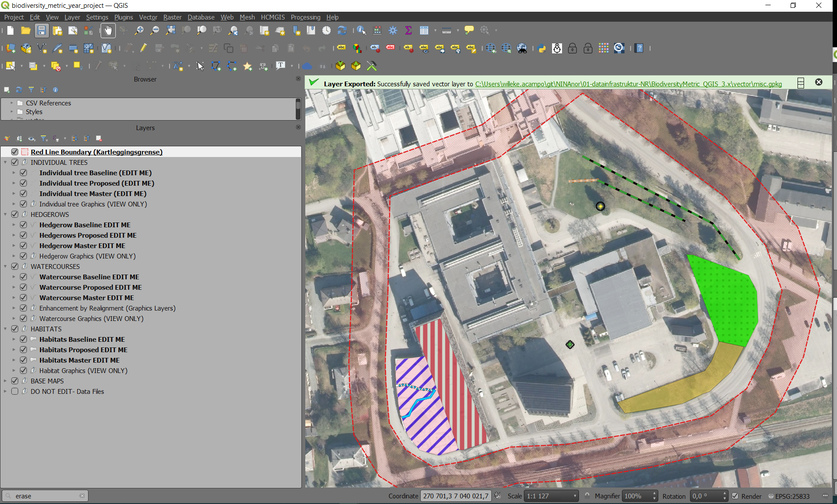Viewport: 837px width, 504px height.
Task: Click the New Shapefile Layer icon
Action: pos(42,48)
